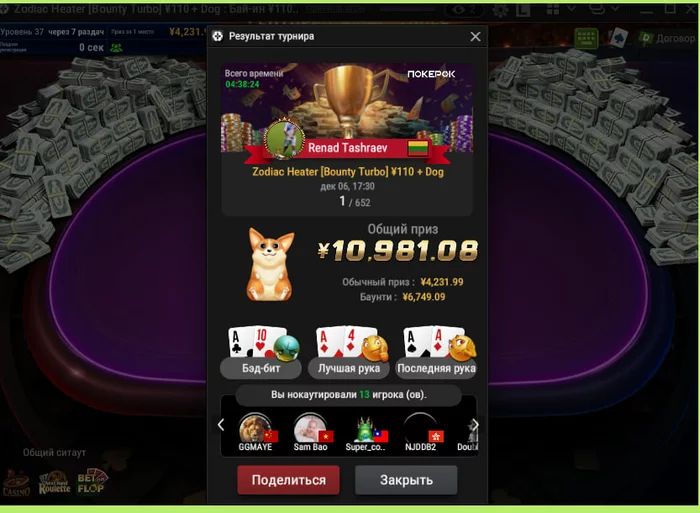Click the green dragon Super_co.. avatar
This screenshot has height=513, width=700.
365,429
